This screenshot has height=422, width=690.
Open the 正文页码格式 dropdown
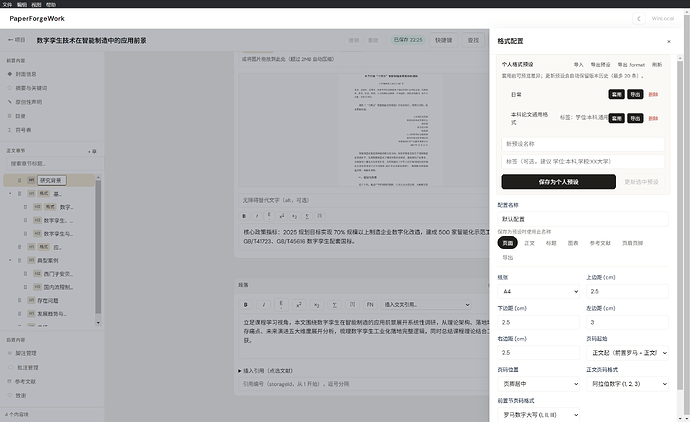click(x=627, y=384)
